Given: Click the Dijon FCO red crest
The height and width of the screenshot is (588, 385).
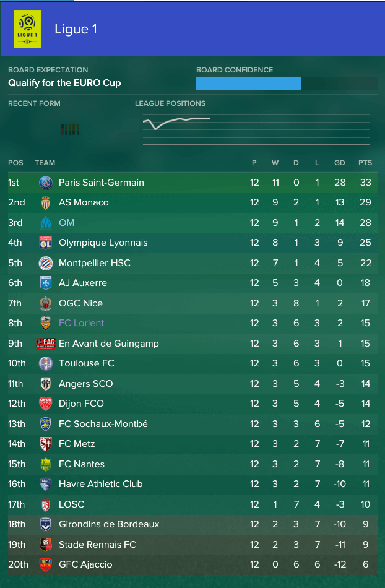Looking at the screenshot, I should (46, 404).
